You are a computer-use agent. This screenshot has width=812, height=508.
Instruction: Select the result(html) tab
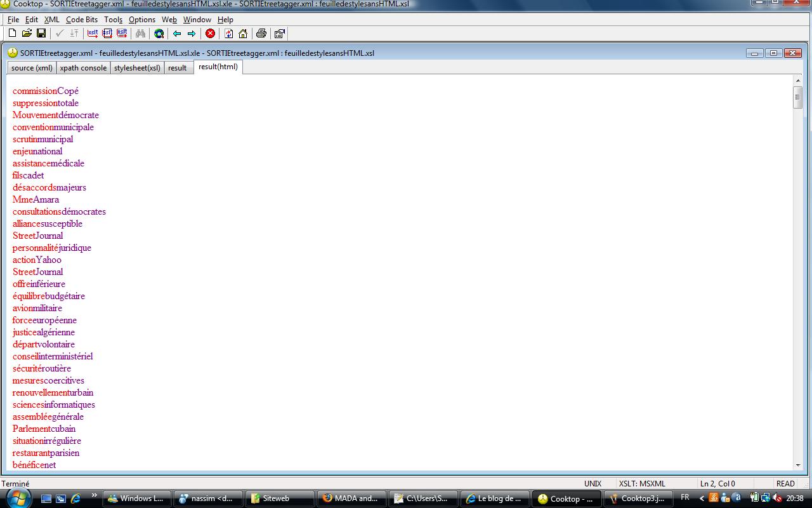[218, 67]
